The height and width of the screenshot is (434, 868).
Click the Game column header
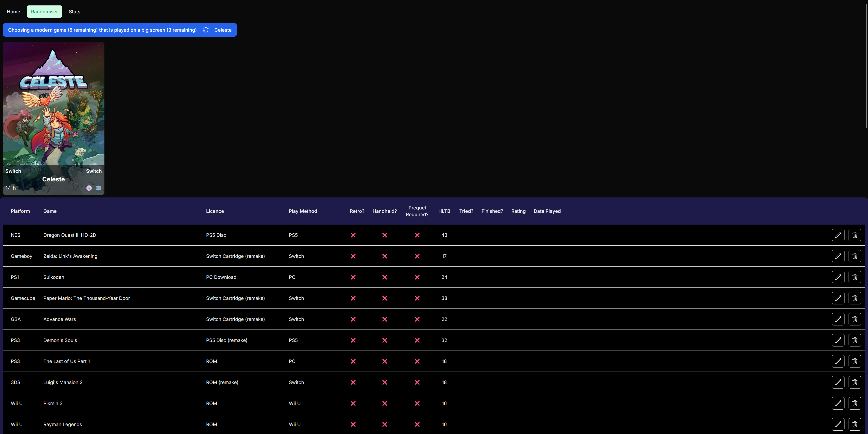point(50,211)
